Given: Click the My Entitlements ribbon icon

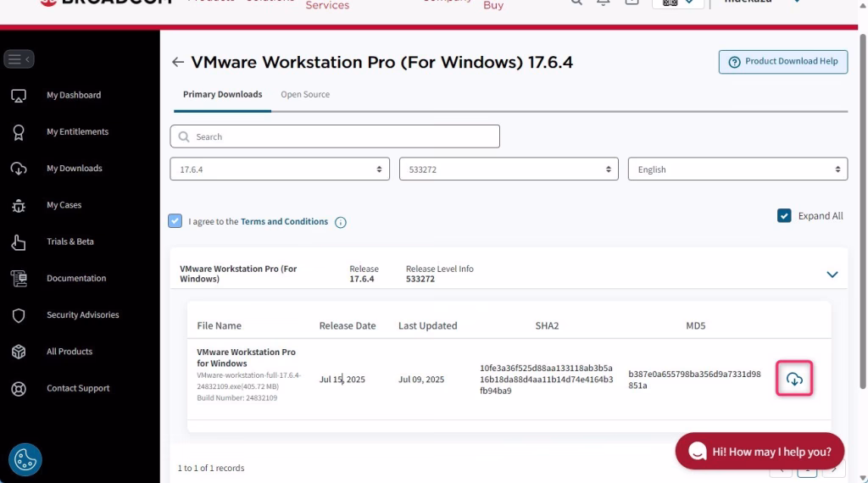Looking at the screenshot, I should point(19,132).
